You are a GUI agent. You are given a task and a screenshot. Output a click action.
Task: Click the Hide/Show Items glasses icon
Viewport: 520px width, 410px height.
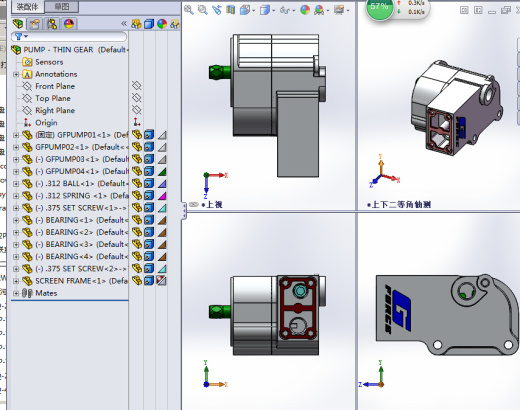pos(285,10)
